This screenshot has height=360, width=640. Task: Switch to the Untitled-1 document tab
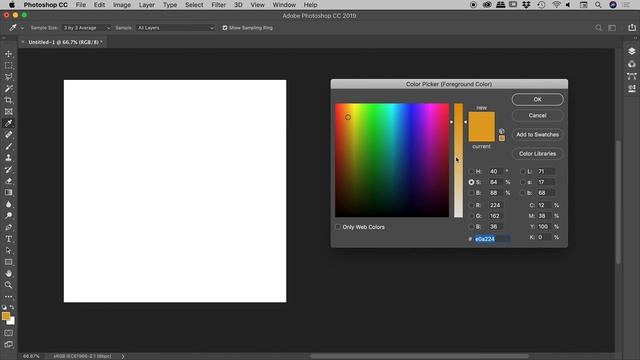65,42
